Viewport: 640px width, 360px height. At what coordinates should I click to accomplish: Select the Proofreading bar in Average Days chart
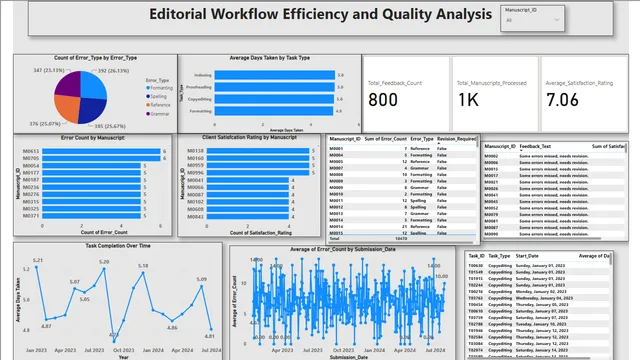coord(274,87)
